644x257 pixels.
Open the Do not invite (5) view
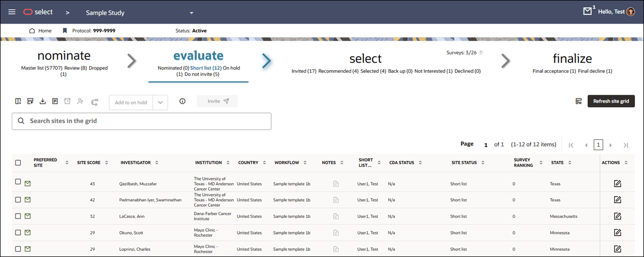[x=202, y=74]
